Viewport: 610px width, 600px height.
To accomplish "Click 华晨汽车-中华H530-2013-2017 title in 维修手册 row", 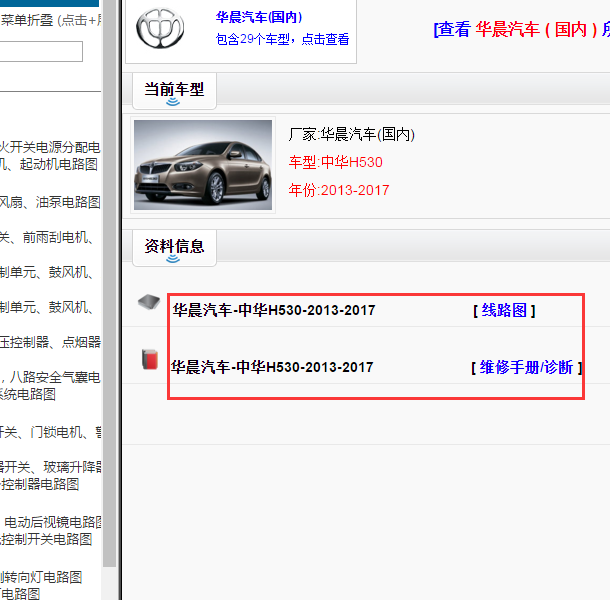I will pyautogui.click(x=272, y=367).
